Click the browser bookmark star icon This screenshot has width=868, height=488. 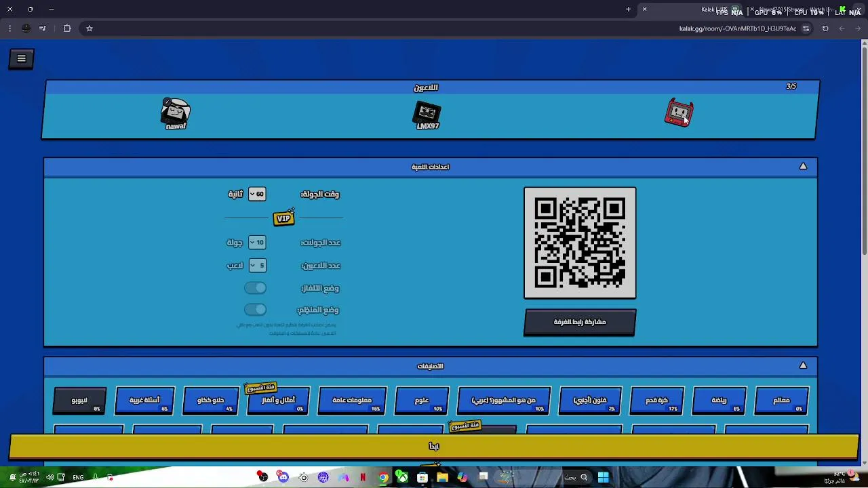[x=89, y=28]
